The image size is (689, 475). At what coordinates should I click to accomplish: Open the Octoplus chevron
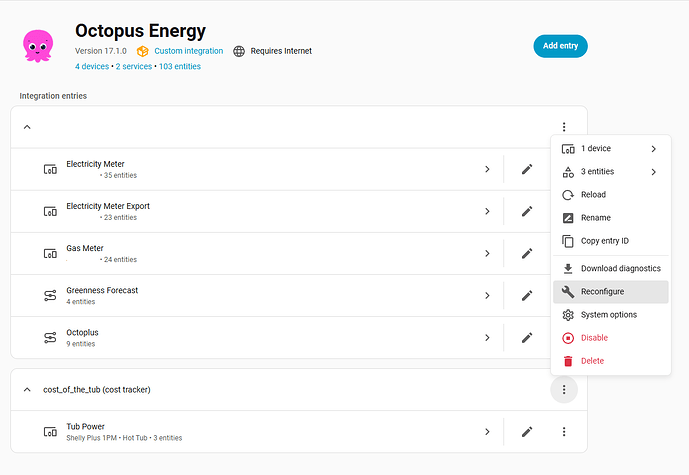[x=487, y=338]
